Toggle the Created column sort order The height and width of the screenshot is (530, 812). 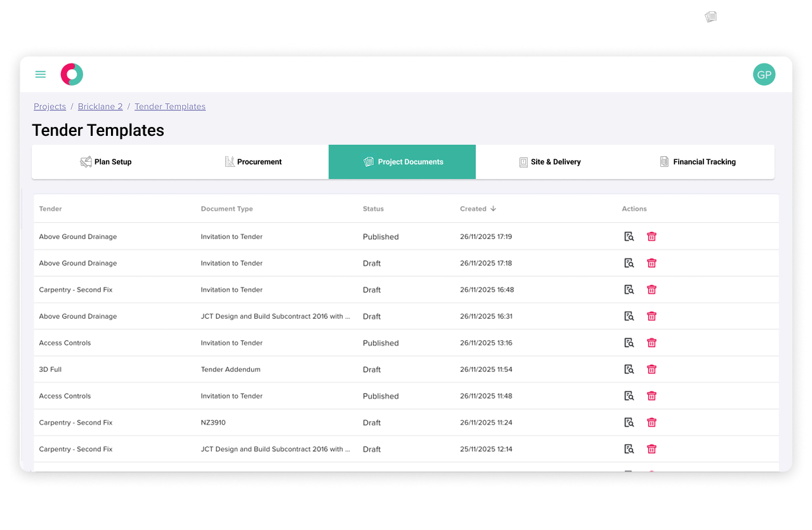(x=477, y=208)
